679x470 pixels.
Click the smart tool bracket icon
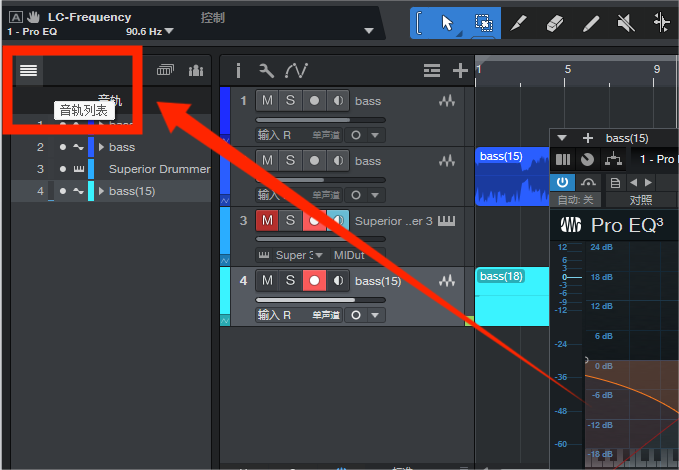[x=419, y=23]
